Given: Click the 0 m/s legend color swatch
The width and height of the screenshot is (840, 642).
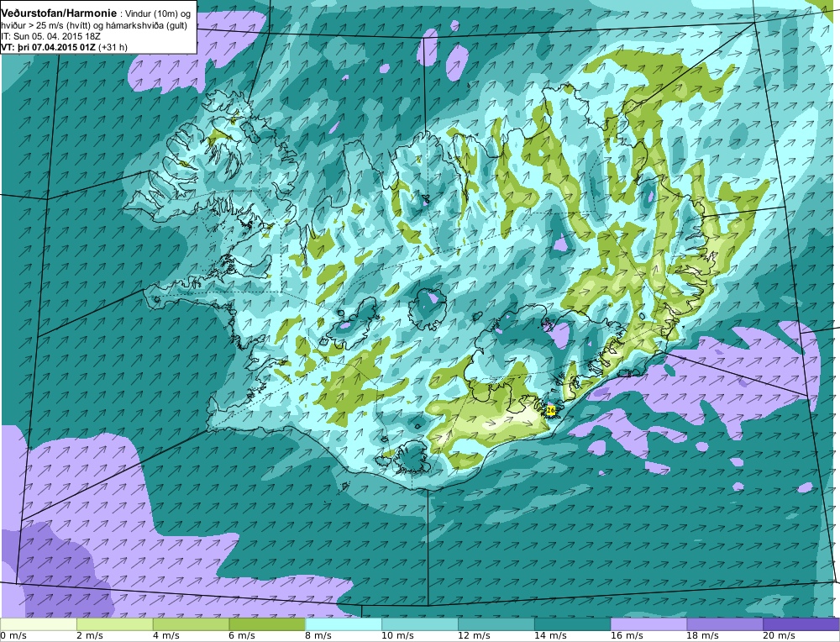Looking at the screenshot, I should 39,624.
